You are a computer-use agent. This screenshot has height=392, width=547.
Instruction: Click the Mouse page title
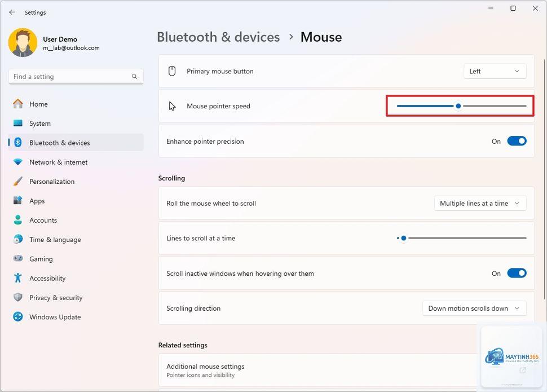(x=321, y=37)
